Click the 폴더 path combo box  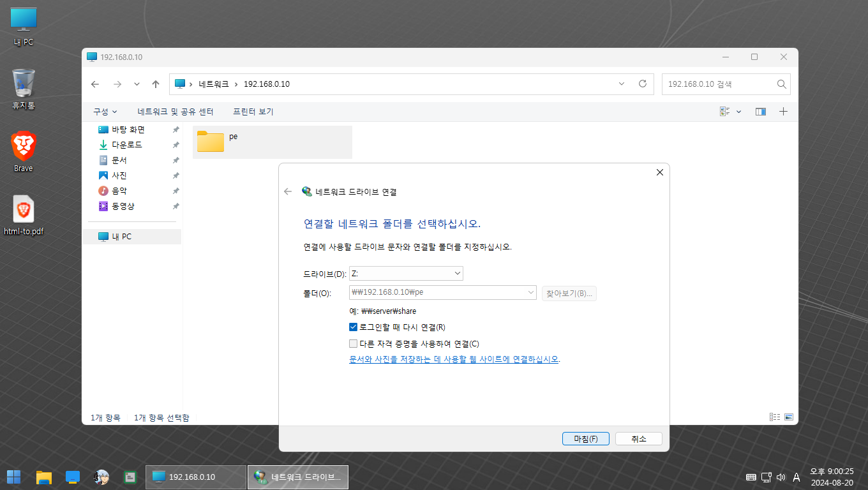pyautogui.click(x=443, y=293)
